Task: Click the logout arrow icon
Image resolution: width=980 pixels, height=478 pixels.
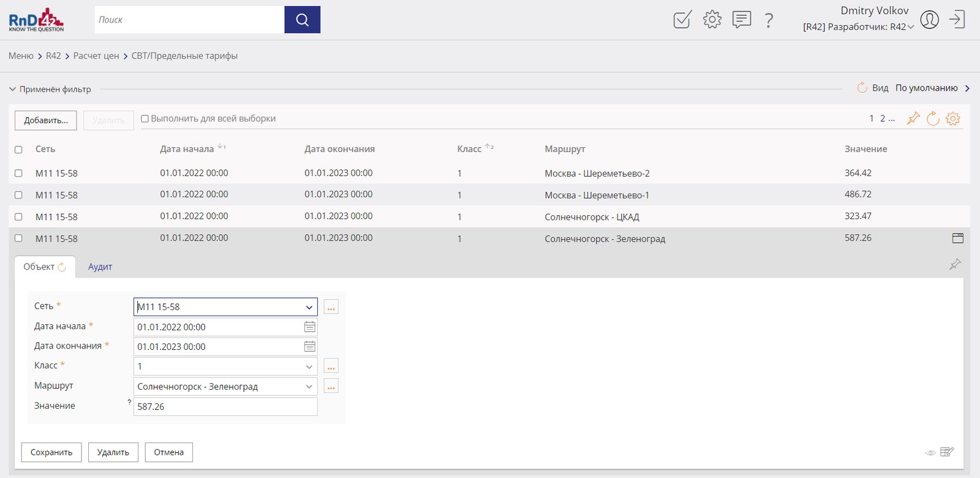Action: (x=957, y=20)
